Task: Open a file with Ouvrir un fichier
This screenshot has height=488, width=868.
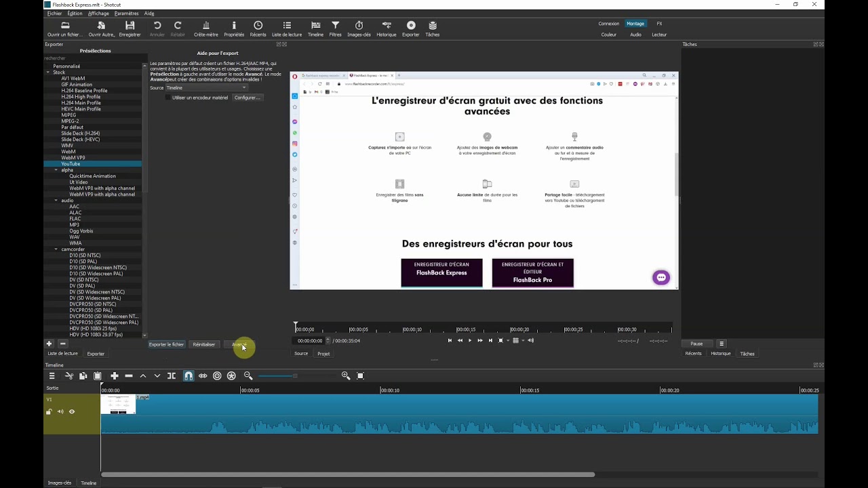Action: tap(64, 29)
